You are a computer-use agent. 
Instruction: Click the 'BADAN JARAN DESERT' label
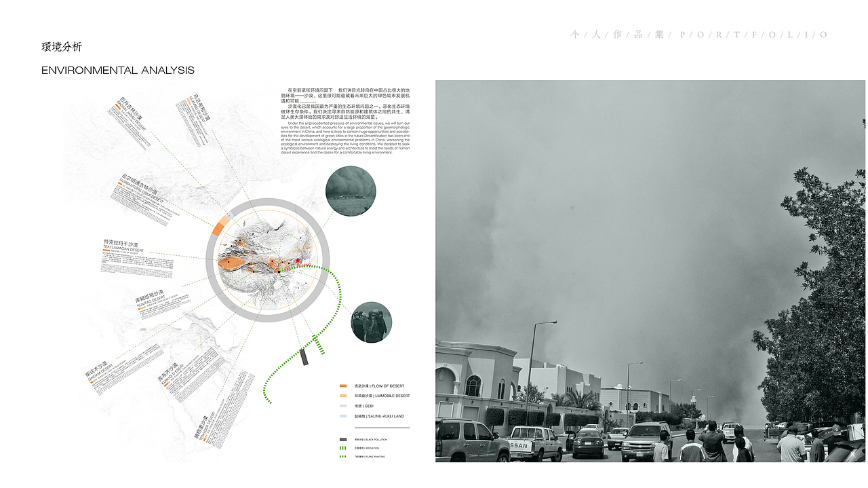click(x=132, y=116)
